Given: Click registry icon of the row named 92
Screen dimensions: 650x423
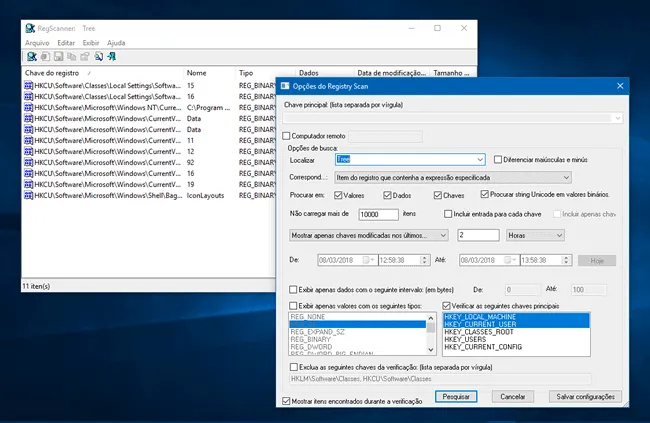Looking at the screenshot, I should coord(28,162).
